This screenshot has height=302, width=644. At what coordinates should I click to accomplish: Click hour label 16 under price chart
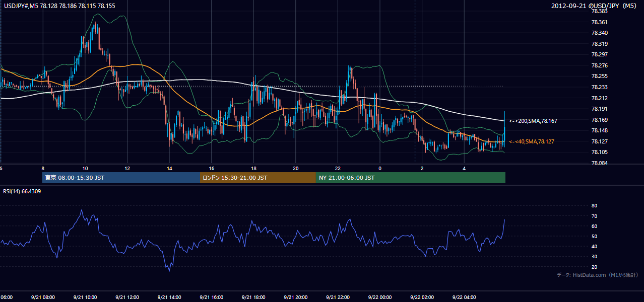coord(212,169)
